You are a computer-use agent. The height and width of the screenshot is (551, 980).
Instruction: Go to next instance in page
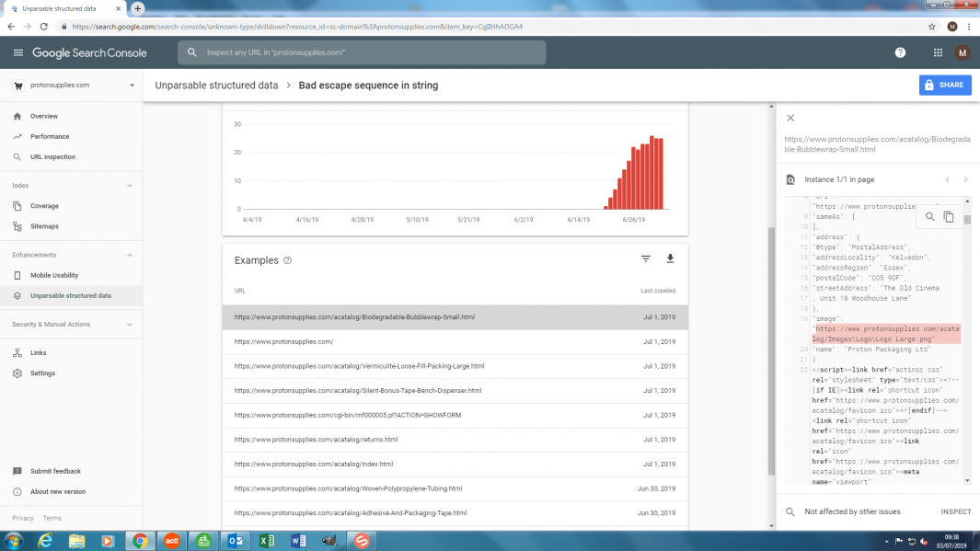tap(965, 179)
